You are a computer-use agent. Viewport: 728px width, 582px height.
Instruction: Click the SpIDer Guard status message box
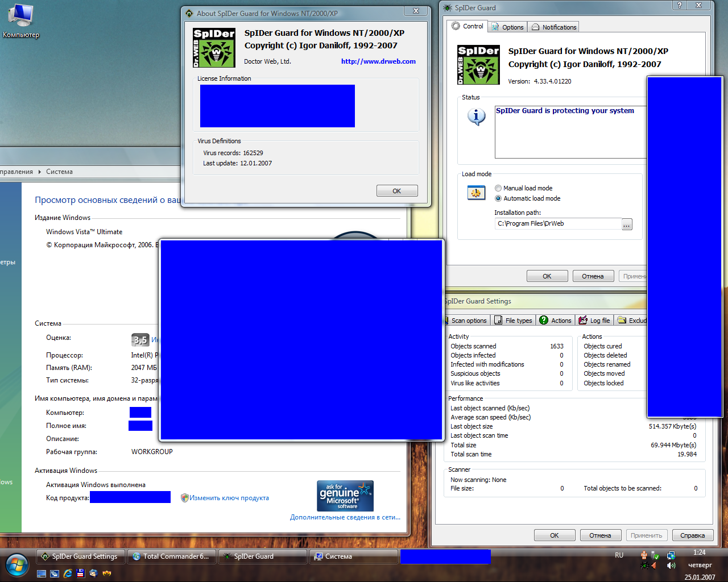pos(571,132)
